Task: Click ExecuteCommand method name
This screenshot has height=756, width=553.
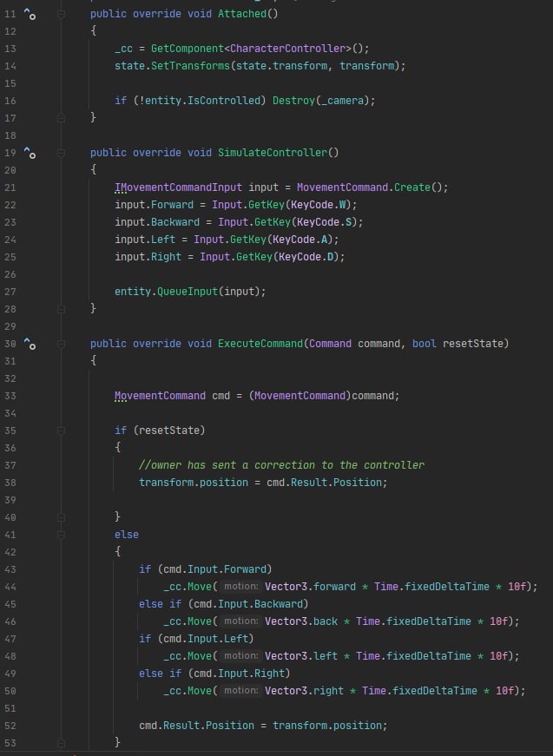Action: pyautogui.click(x=260, y=344)
